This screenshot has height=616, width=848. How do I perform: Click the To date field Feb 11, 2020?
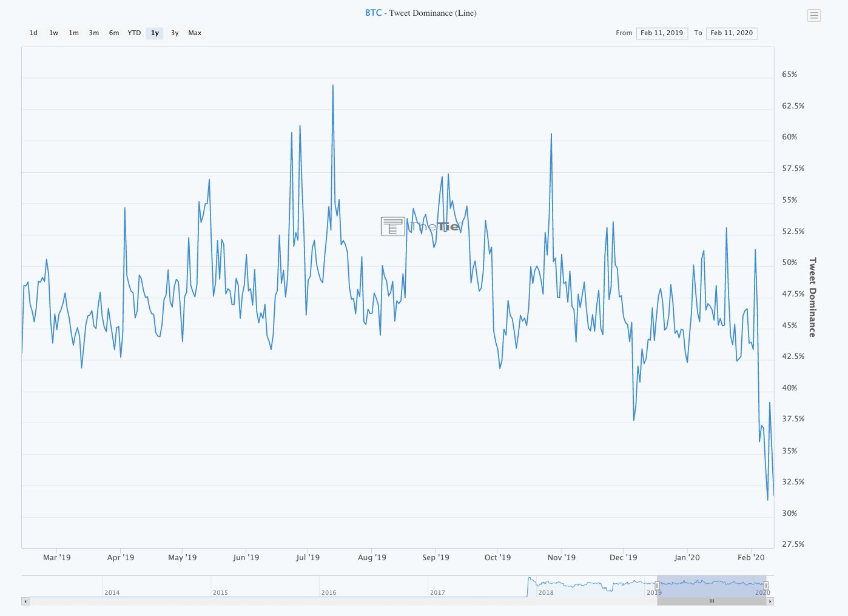tap(732, 33)
